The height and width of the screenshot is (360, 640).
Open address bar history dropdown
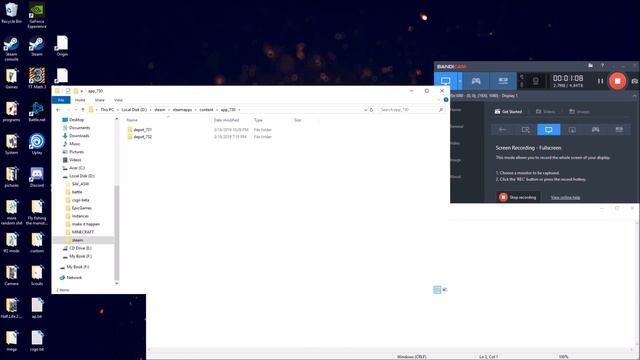tap(365, 110)
